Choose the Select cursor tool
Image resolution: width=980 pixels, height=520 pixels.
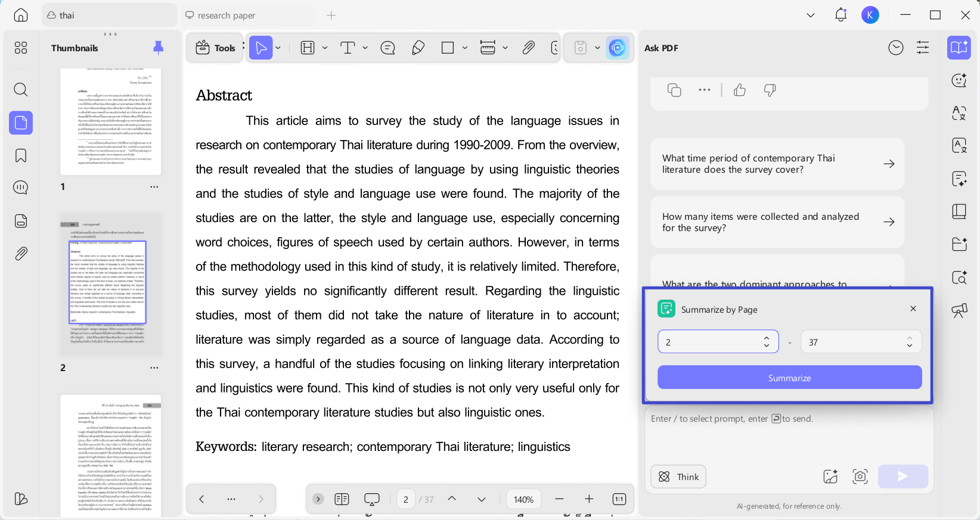coord(261,48)
